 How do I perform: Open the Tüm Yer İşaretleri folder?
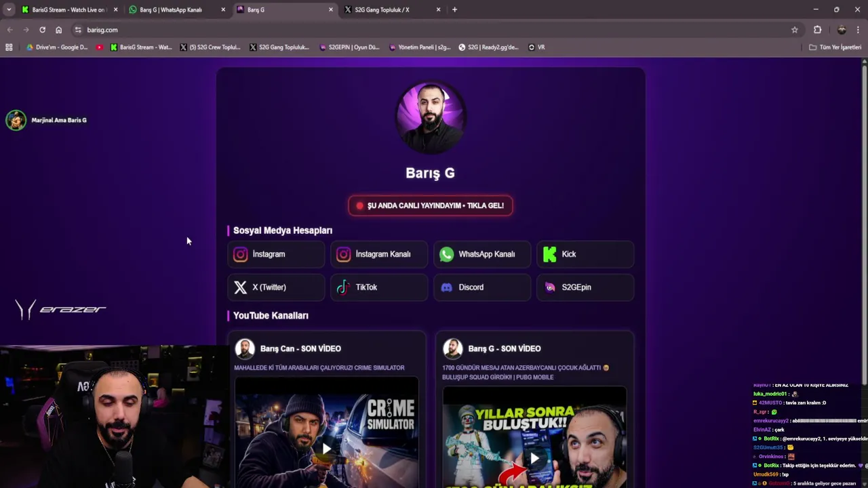click(x=835, y=47)
